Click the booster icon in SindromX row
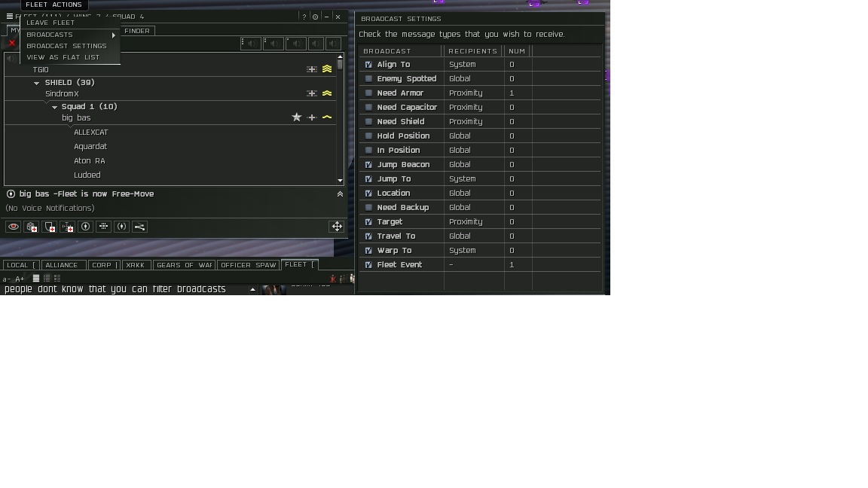 (312, 93)
